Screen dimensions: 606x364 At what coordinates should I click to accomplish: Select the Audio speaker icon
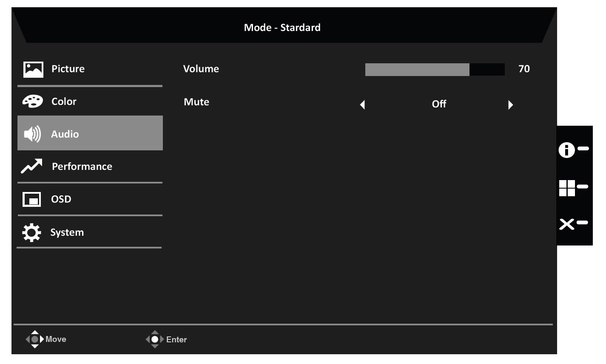point(32,134)
